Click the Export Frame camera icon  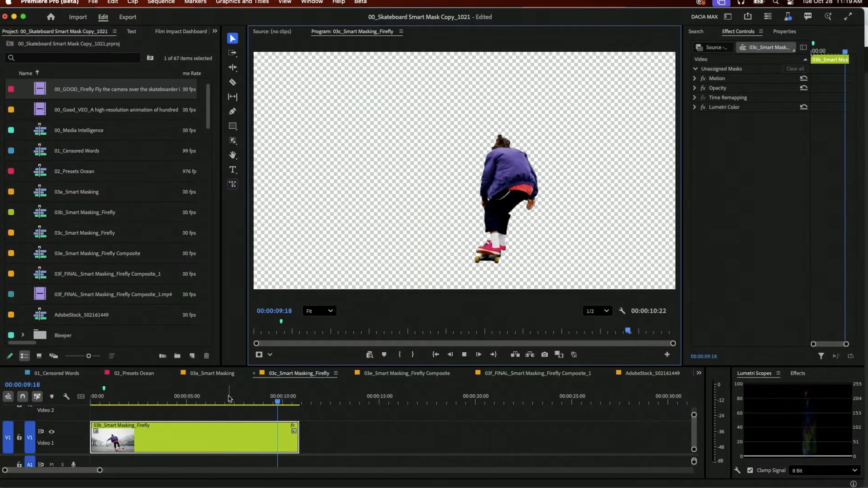tap(544, 355)
